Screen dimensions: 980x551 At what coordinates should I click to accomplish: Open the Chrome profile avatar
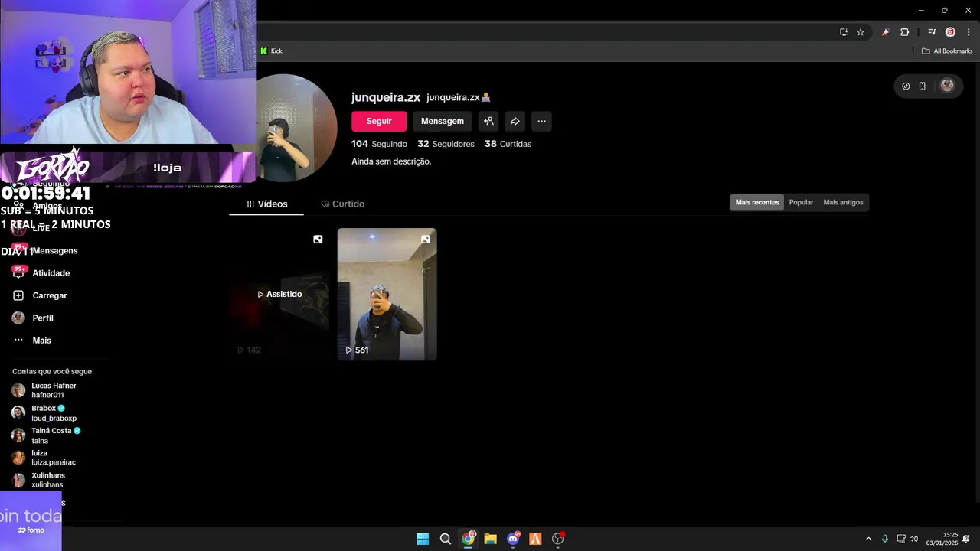[x=950, y=32]
